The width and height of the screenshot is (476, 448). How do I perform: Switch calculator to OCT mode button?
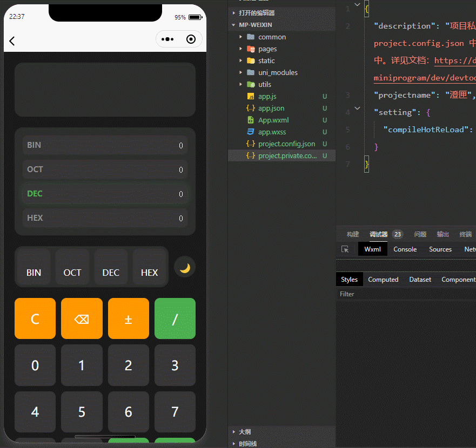click(x=72, y=267)
